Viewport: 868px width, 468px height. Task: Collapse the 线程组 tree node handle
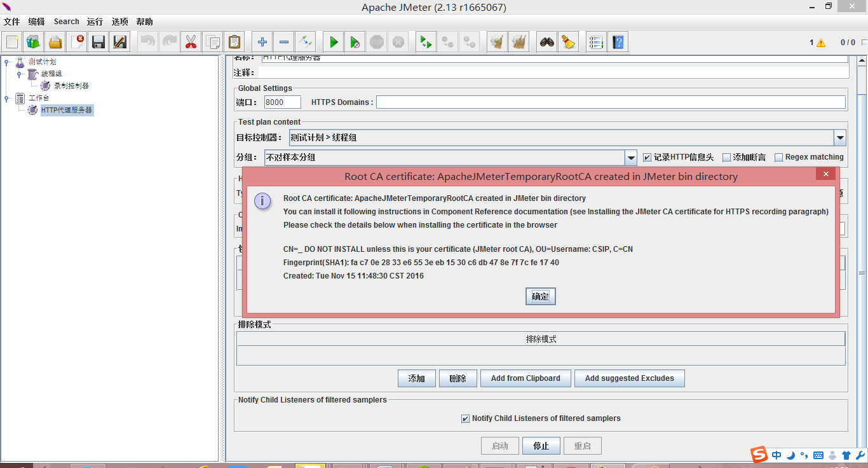tap(19, 74)
